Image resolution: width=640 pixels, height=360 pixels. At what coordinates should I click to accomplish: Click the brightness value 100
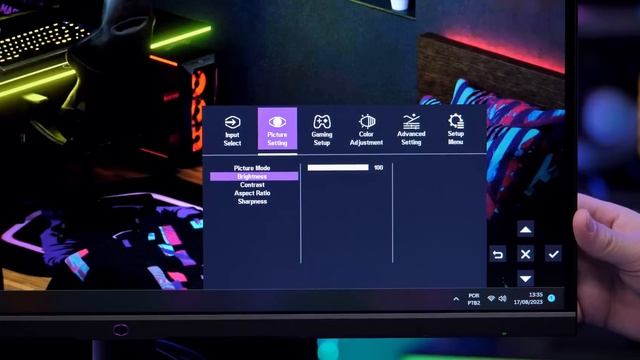pos(378,167)
